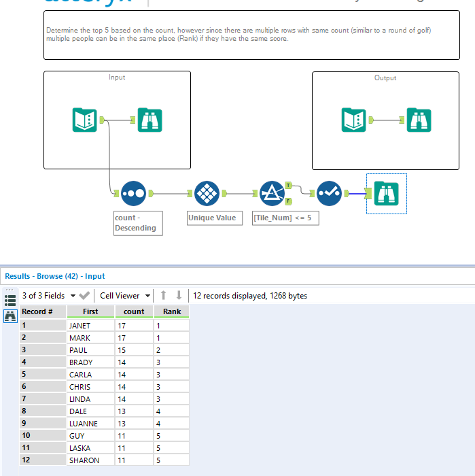Click the MARK cell
This screenshot has height=476, width=475.
pos(90,338)
